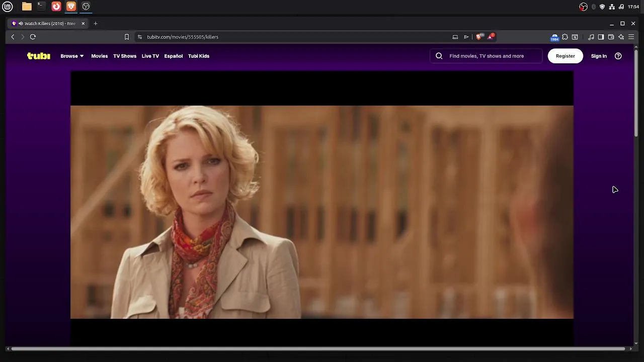Open the Movies section

99,56
